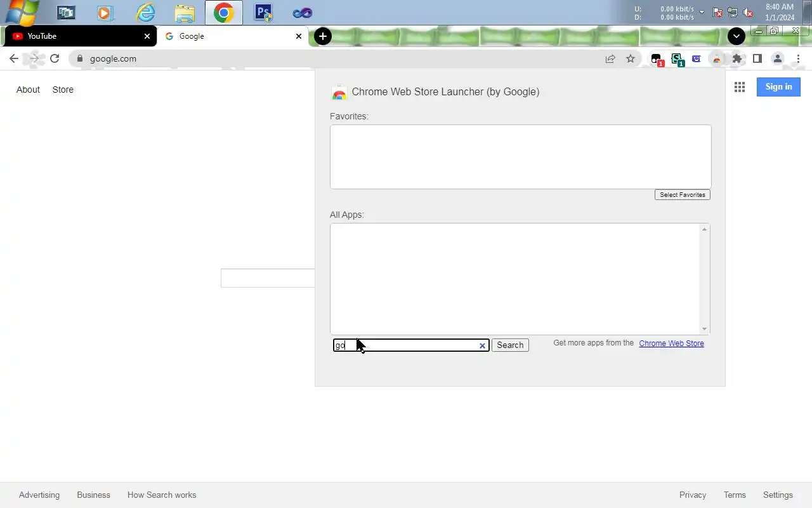
Task: Open the Privacy footer link
Action: click(x=693, y=495)
